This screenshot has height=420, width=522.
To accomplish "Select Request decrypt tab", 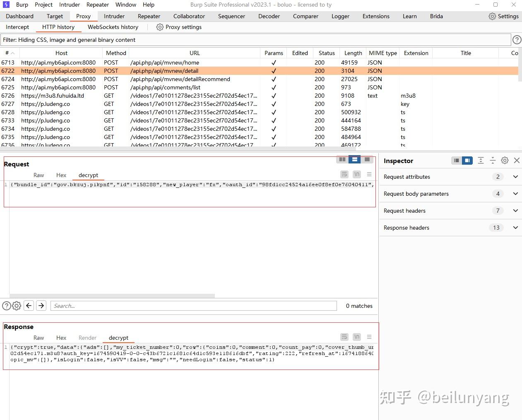I will coord(89,175).
